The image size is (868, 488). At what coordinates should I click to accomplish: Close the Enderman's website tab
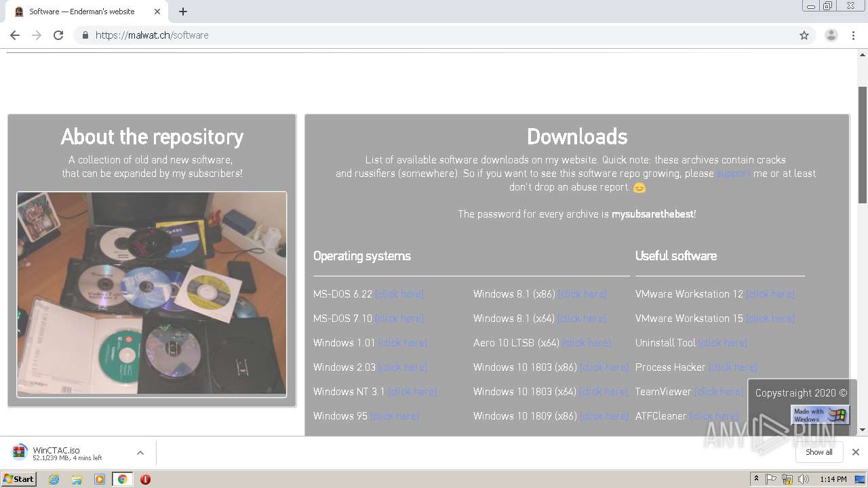click(157, 12)
